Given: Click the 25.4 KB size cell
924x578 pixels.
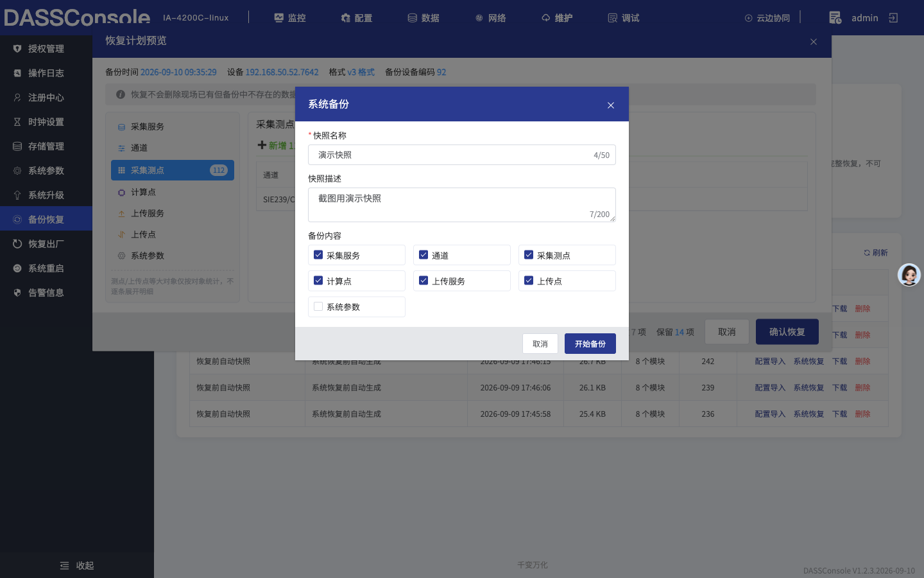Looking at the screenshot, I should (592, 414).
